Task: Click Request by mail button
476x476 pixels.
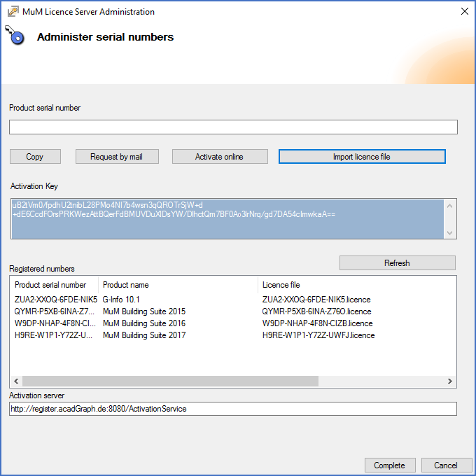Action: coord(117,157)
